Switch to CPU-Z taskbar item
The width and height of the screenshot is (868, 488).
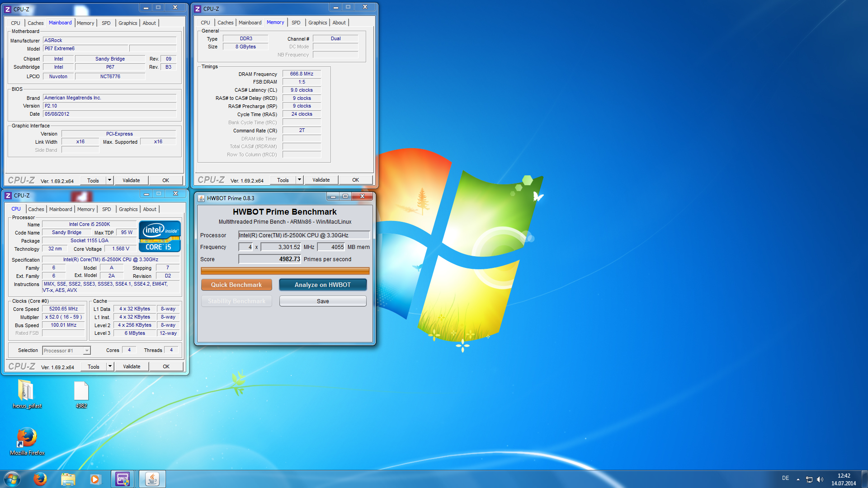tap(123, 479)
